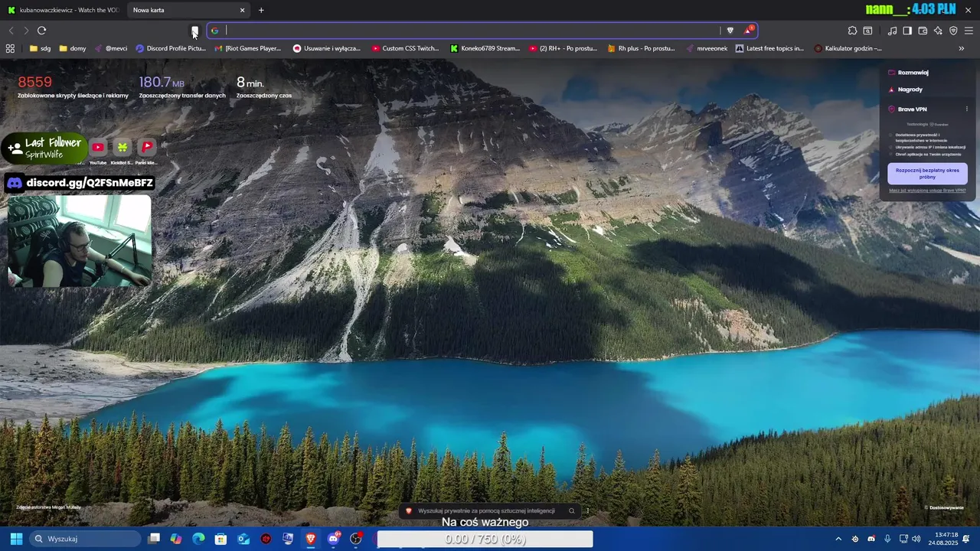The height and width of the screenshot is (551, 980).
Task: Open Latest free topics bookmark
Action: pyautogui.click(x=769, y=48)
